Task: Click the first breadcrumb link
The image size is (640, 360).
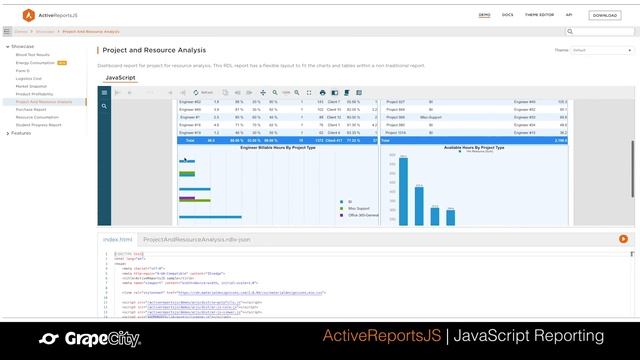Action: coord(21,31)
